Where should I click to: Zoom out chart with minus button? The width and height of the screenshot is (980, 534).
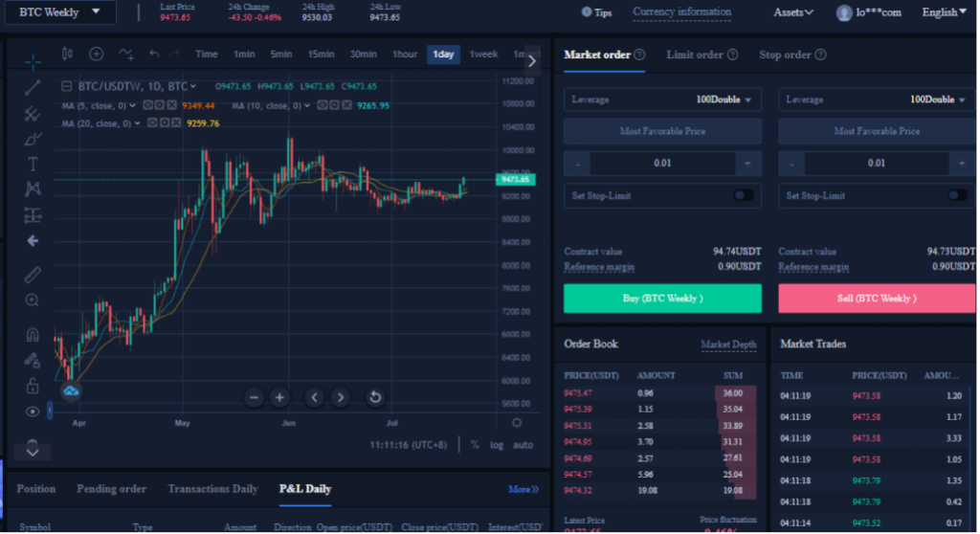(254, 397)
